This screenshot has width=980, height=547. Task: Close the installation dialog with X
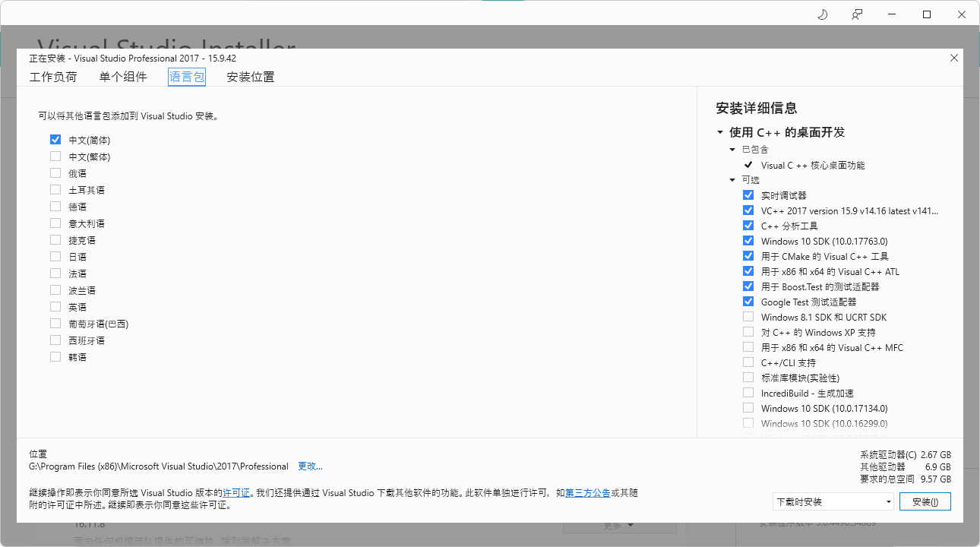(x=954, y=58)
